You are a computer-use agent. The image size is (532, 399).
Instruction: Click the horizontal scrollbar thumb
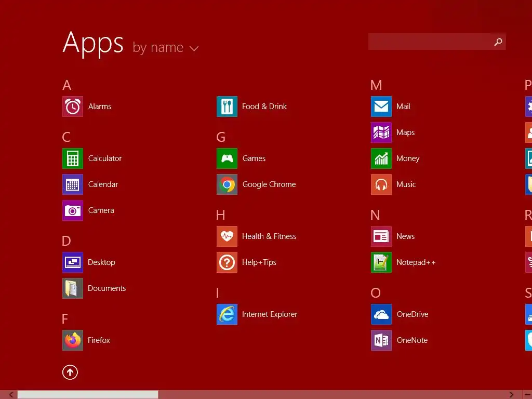coord(88,395)
